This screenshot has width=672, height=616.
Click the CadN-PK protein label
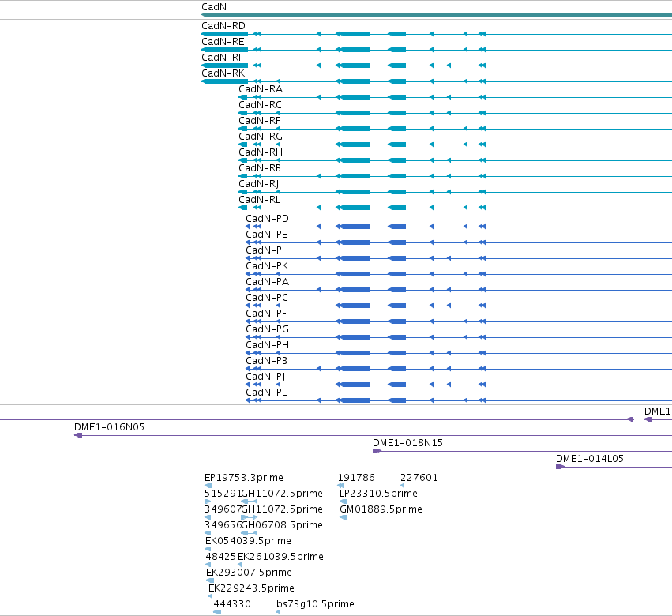click(x=267, y=266)
